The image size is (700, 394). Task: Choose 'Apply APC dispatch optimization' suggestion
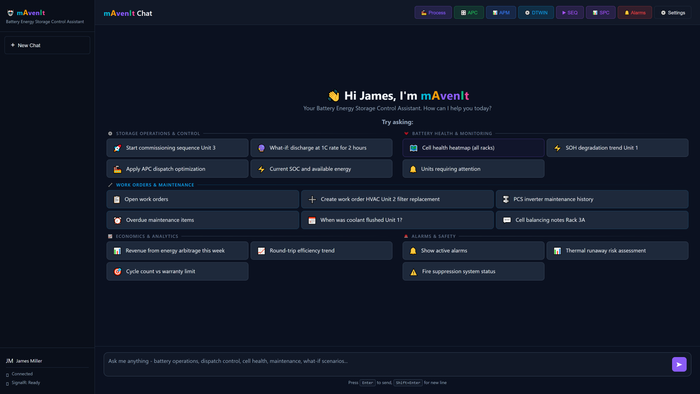(x=177, y=169)
